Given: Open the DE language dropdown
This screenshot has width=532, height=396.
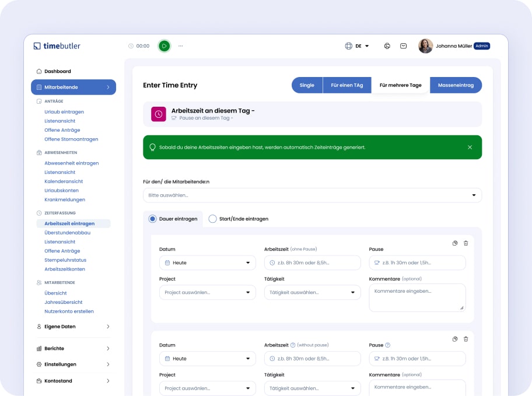Looking at the screenshot, I should (358, 46).
